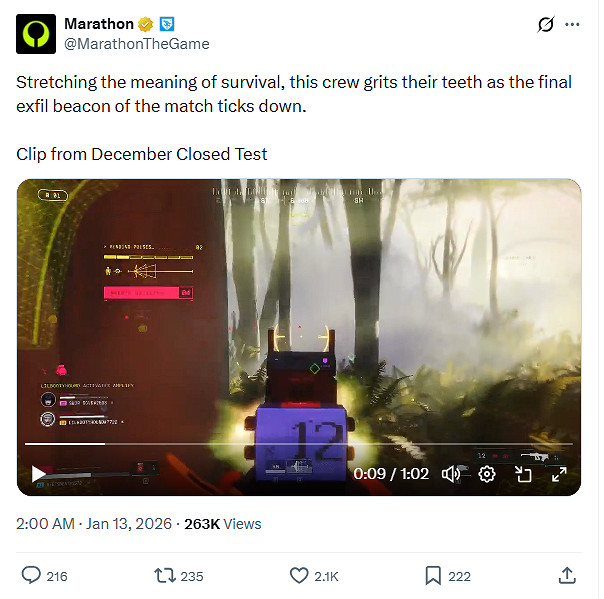The width and height of the screenshot is (604, 599).
Task: Expand video to fullscreen
Action: [x=559, y=474]
